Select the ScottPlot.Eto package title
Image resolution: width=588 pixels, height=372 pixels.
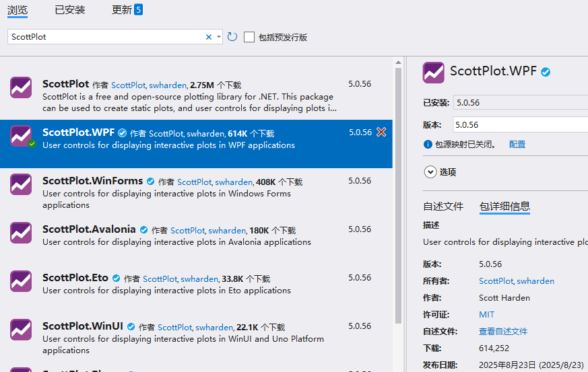click(75, 278)
